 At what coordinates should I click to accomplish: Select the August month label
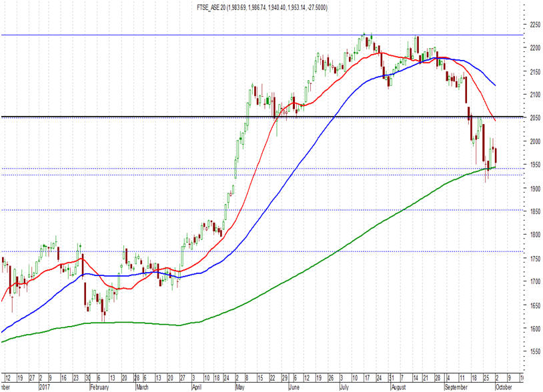click(x=398, y=387)
